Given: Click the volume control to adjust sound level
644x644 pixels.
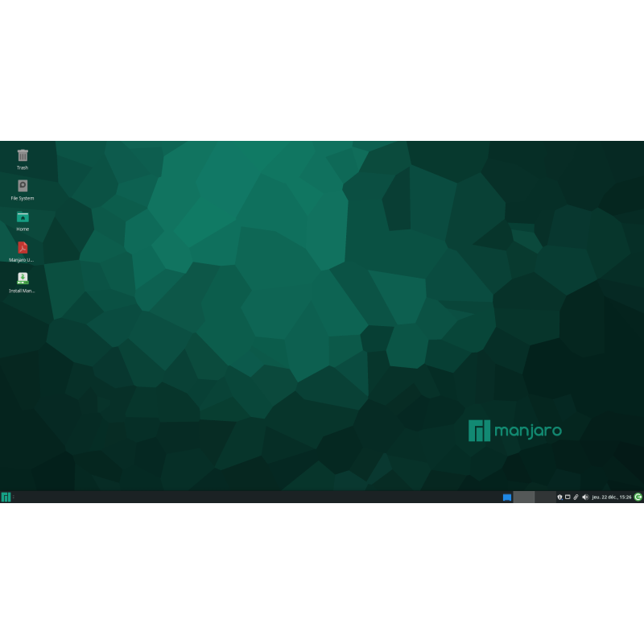Looking at the screenshot, I should click(585, 497).
